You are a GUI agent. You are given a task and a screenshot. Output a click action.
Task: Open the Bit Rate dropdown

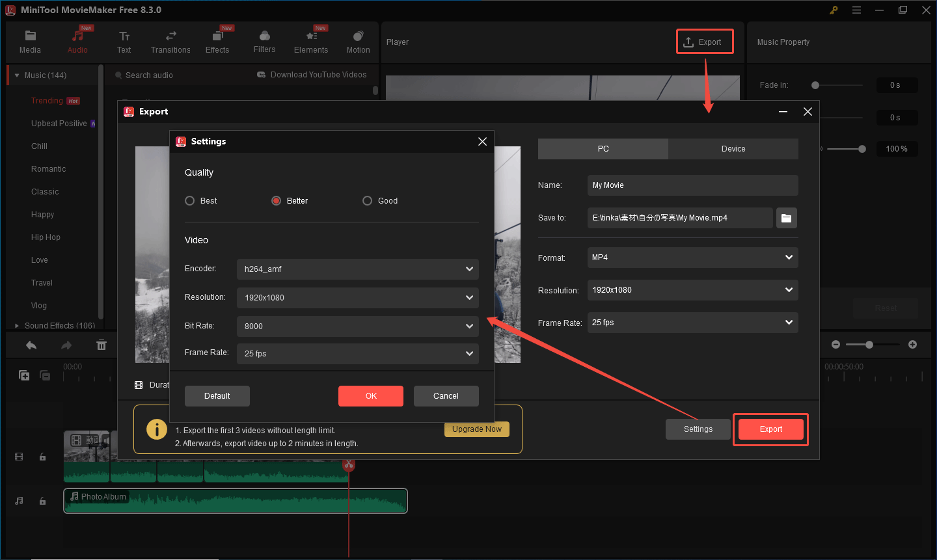[x=358, y=327]
